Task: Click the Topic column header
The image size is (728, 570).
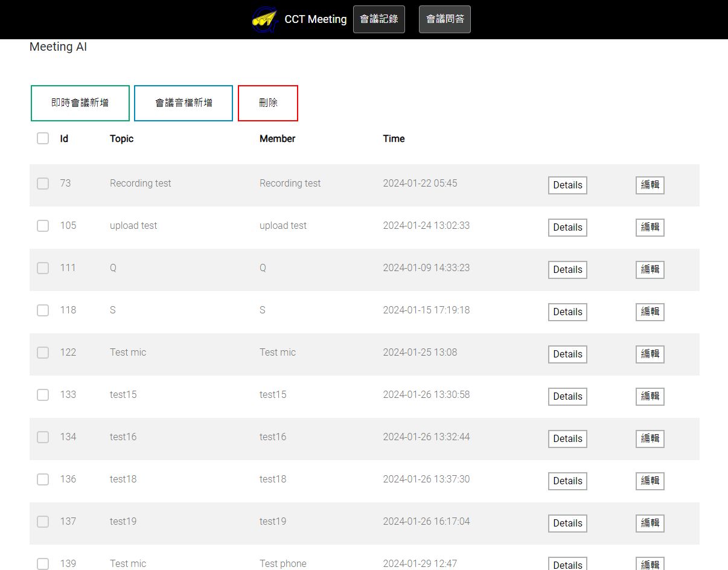Action: pyautogui.click(x=121, y=139)
